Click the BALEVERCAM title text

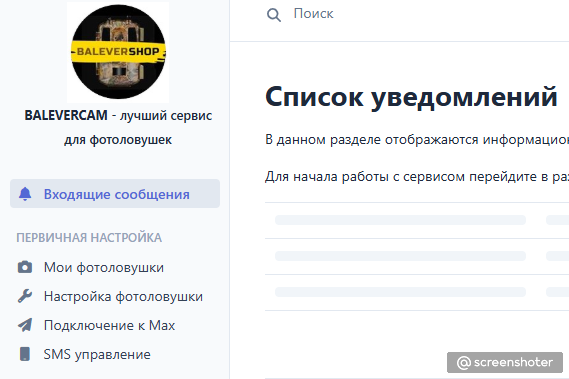[66, 115]
